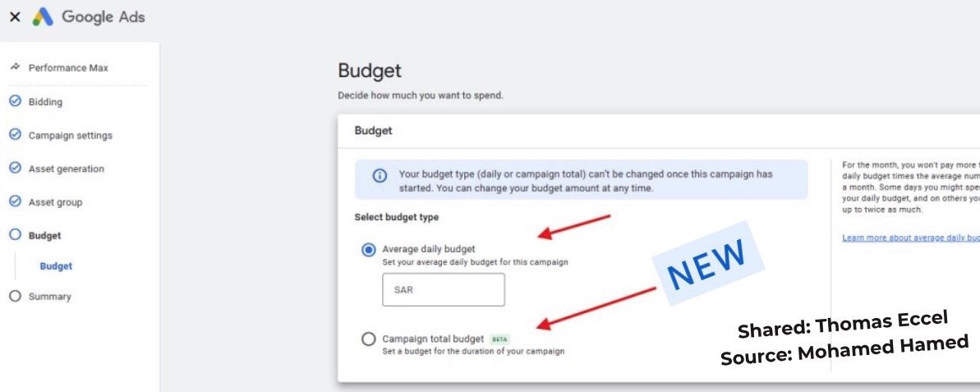Select Average daily budget radio button

pyautogui.click(x=369, y=250)
